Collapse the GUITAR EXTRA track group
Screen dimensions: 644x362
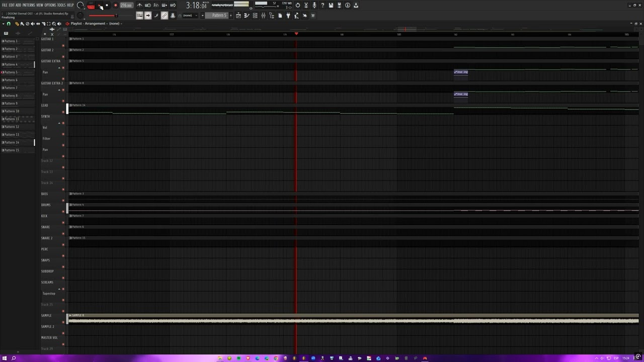(x=59, y=68)
